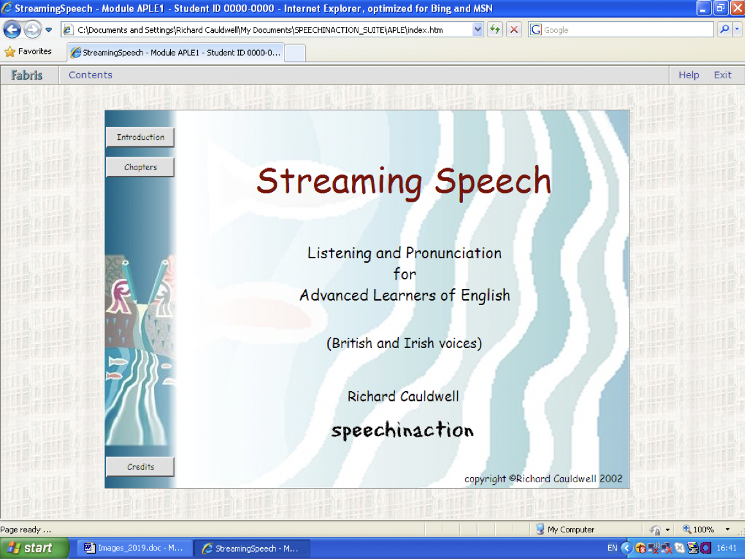Click the page icon in the address bar
The width and height of the screenshot is (745, 560).
coord(67,30)
